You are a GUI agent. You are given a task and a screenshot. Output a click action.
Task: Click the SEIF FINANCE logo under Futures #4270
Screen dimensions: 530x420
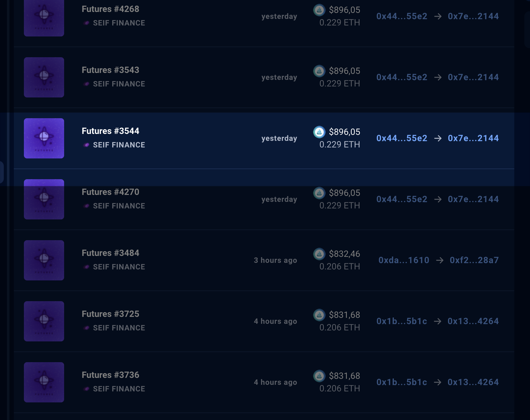[86, 206]
